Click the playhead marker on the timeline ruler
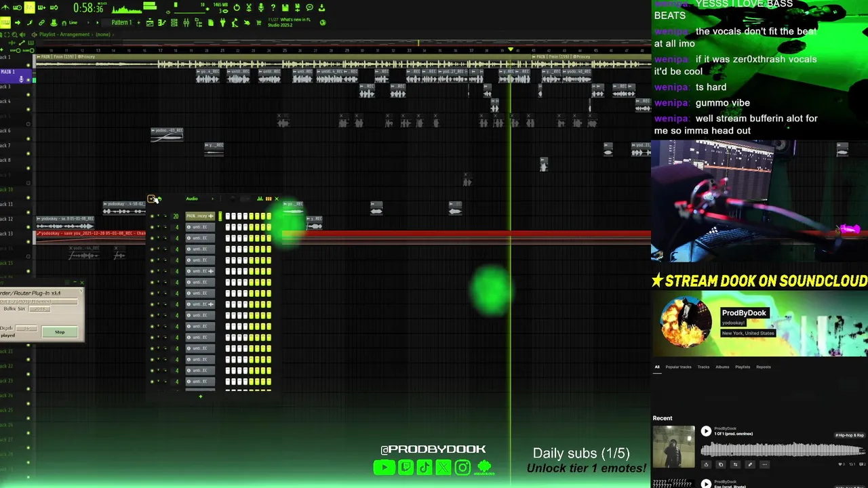 click(511, 49)
